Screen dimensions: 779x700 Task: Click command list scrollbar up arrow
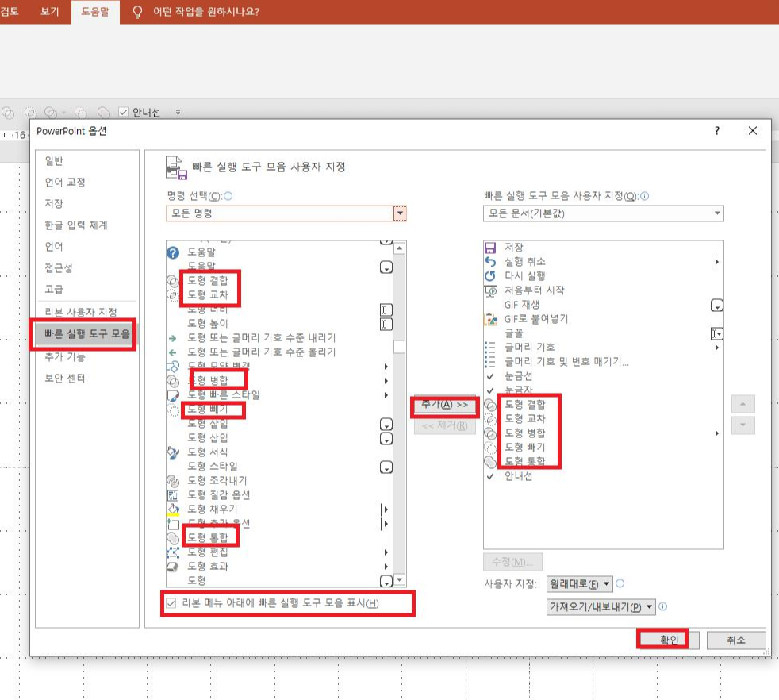[x=400, y=248]
